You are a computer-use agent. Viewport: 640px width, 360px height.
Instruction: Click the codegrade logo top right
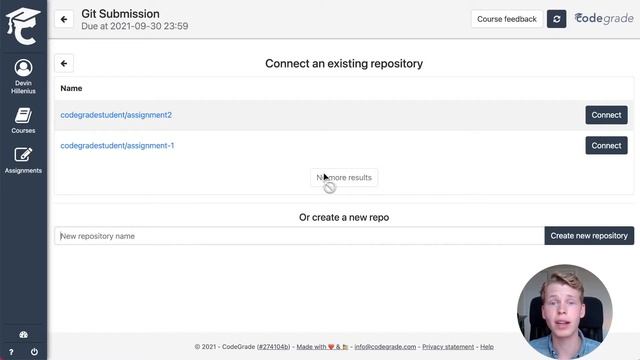coord(604,18)
